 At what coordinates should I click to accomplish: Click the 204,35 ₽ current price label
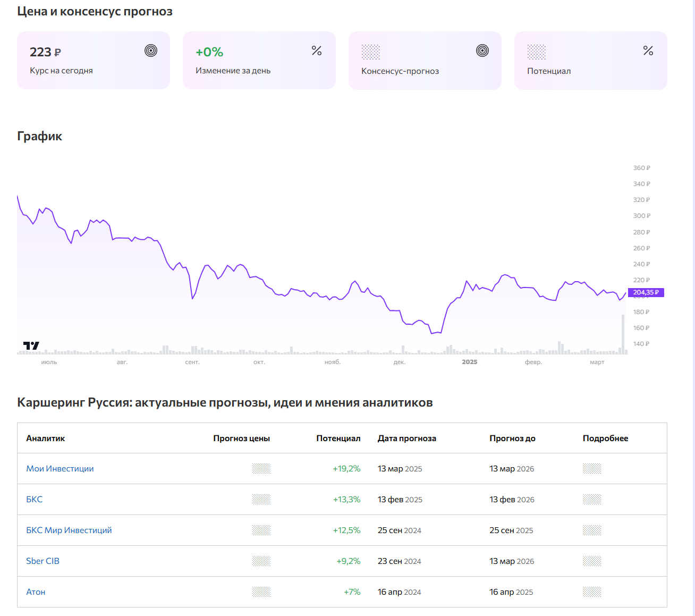click(646, 292)
